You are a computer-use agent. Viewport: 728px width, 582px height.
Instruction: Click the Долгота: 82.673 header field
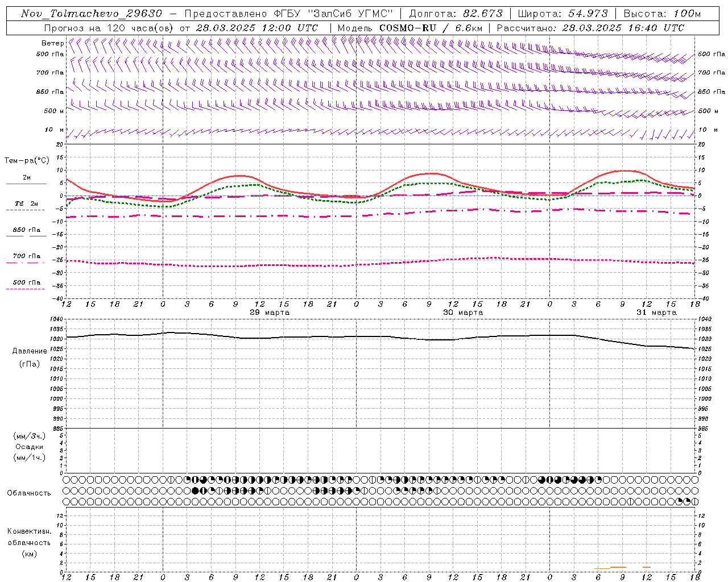456,14
